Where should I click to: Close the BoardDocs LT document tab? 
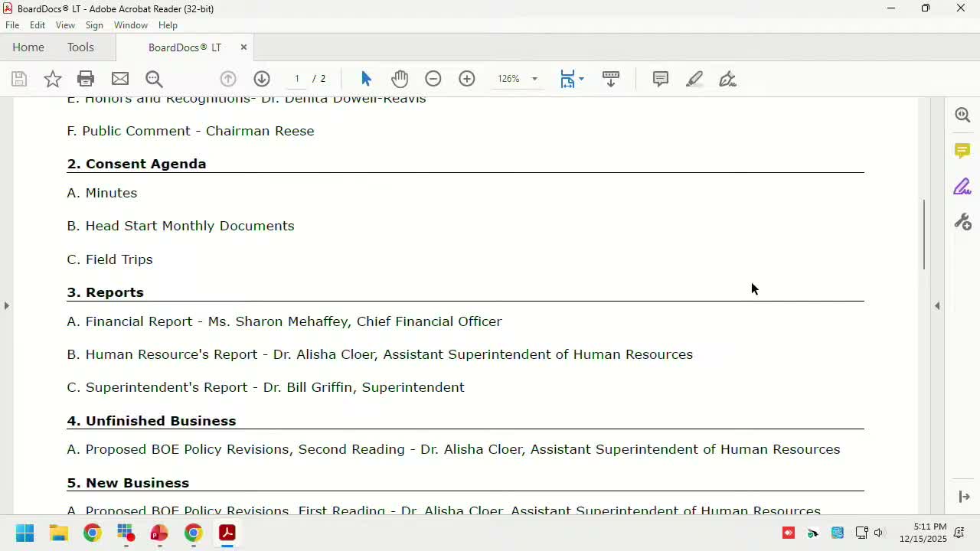(x=243, y=47)
